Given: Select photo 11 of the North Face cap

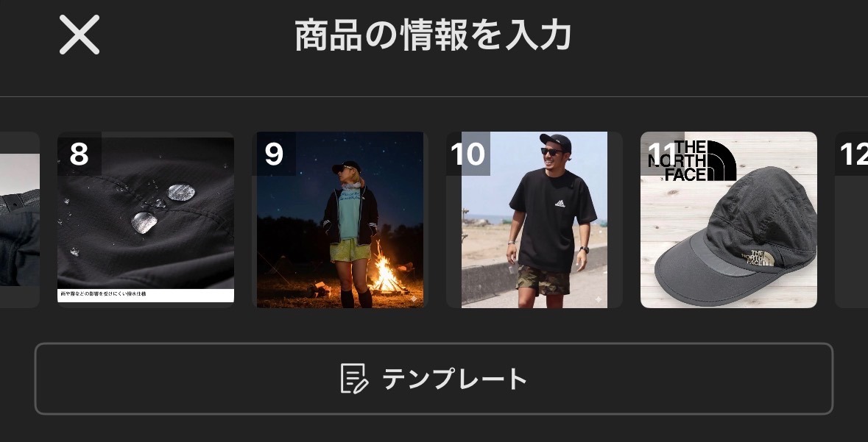Looking at the screenshot, I should pos(729,220).
